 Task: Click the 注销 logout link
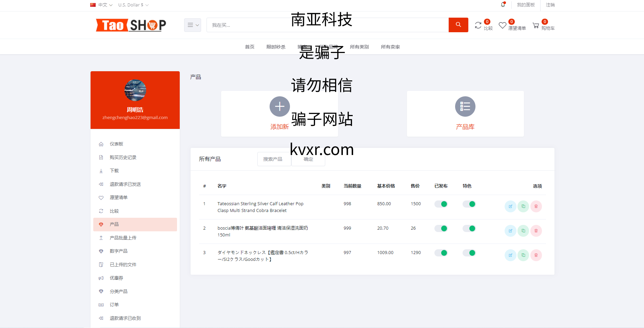pos(550,5)
